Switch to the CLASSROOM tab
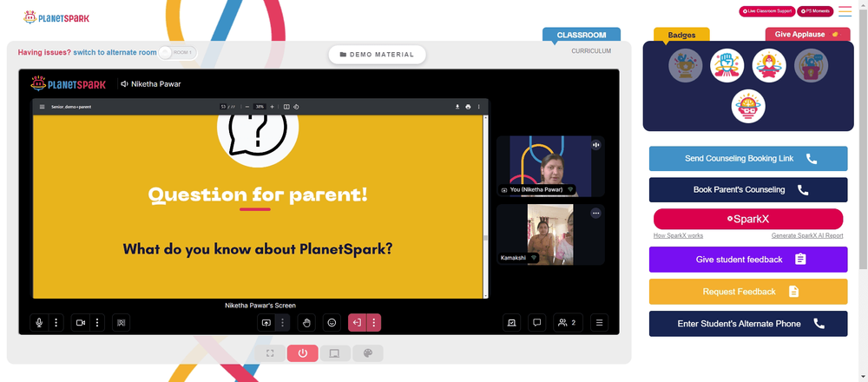The width and height of the screenshot is (868, 382). [x=582, y=35]
